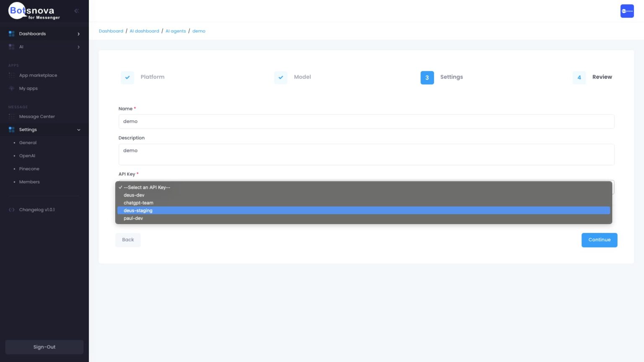Click the Platform step checkmark icon
Viewport: 644px width, 362px height.
pyautogui.click(x=127, y=78)
